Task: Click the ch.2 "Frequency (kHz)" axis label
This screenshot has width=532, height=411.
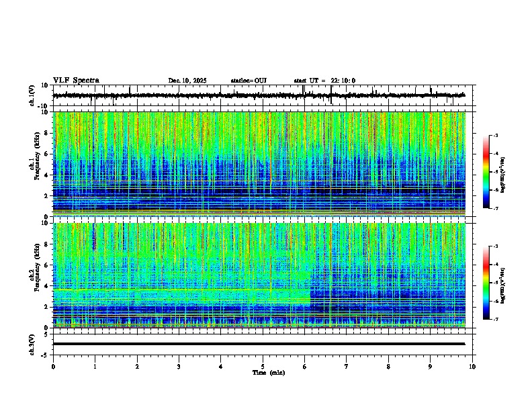Action: coord(37,267)
